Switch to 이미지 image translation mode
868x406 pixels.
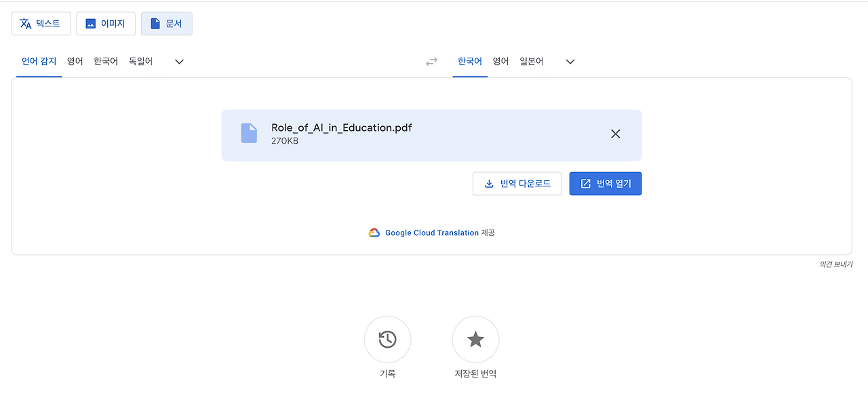pyautogui.click(x=91, y=23)
